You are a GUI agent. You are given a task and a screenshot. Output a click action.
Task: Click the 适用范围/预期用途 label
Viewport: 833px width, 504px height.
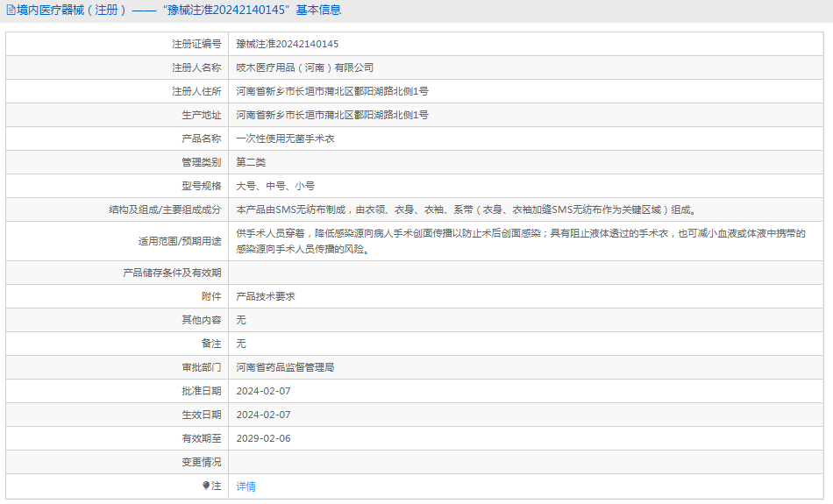tap(180, 241)
